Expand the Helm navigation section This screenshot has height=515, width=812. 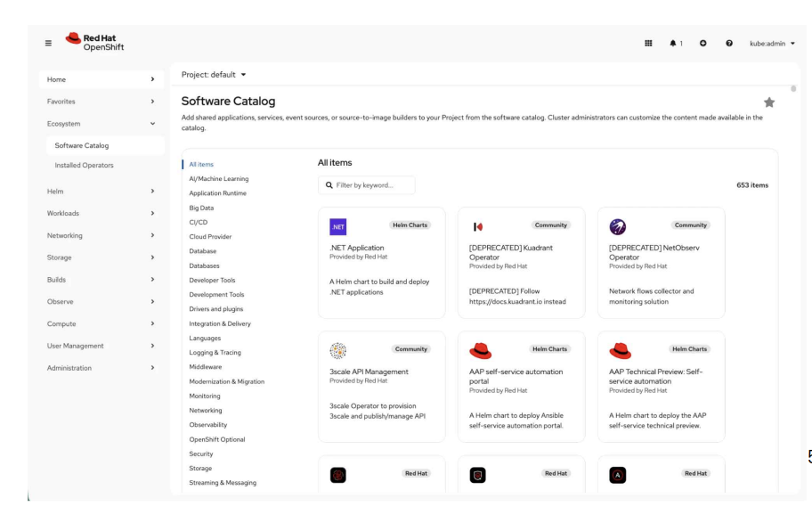(x=101, y=192)
